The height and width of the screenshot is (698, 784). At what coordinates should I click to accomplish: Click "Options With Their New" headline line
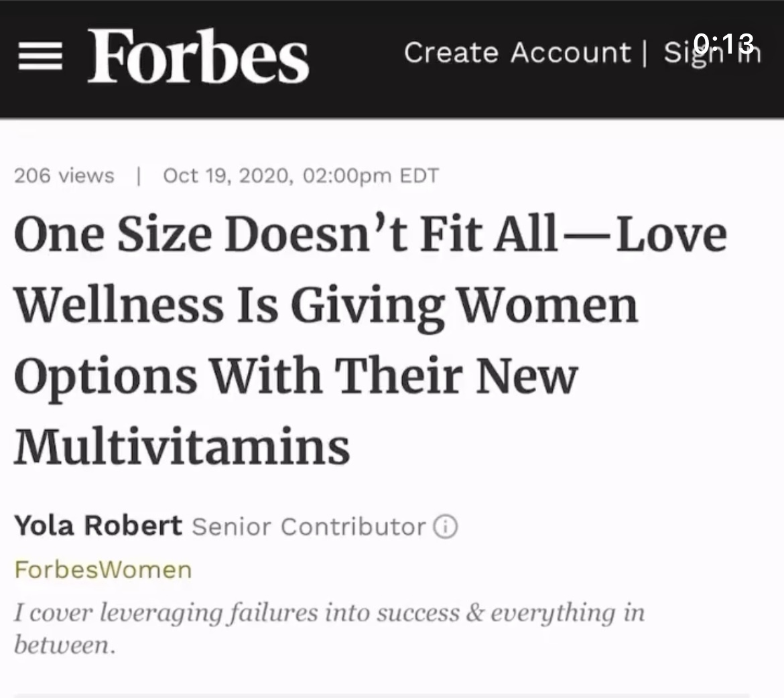click(296, 376)
